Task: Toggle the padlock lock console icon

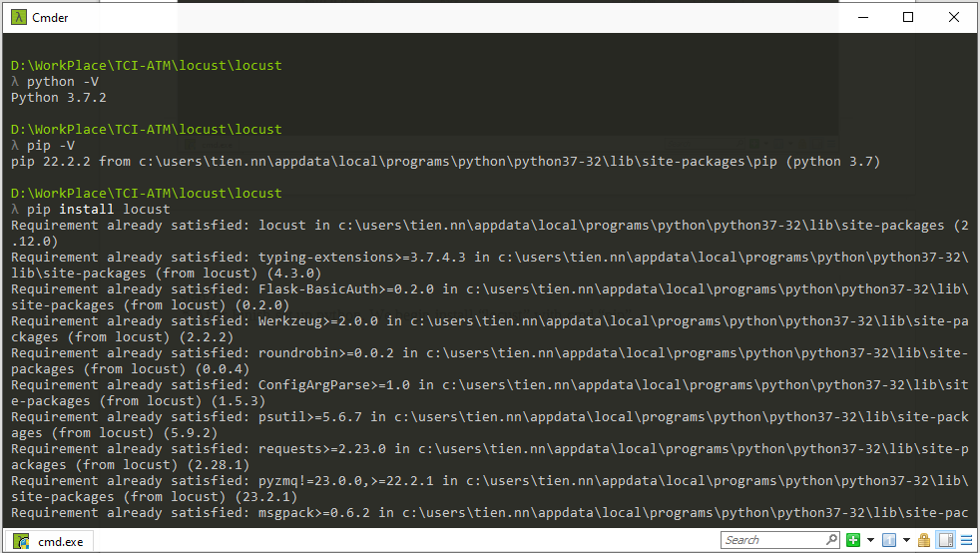Action: [x=924, y=541]
